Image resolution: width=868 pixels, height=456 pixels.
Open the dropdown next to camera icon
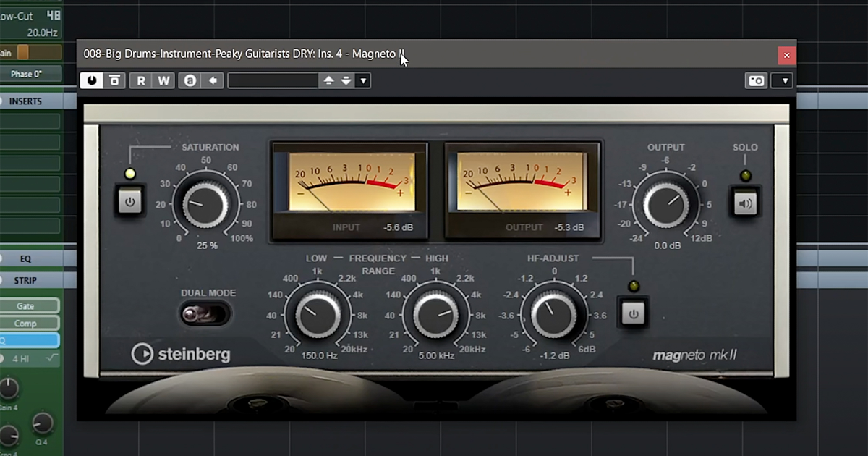pos(784,80)
